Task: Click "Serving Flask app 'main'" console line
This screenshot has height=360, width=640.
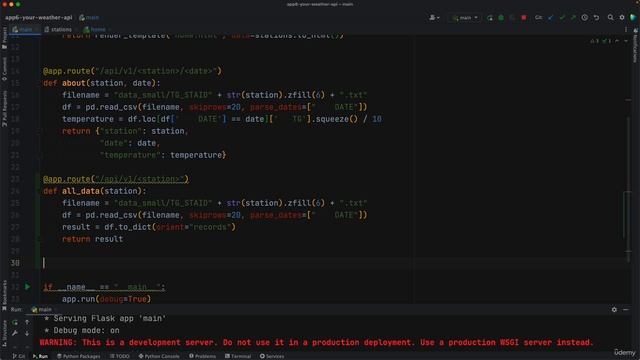Action: 105,318
